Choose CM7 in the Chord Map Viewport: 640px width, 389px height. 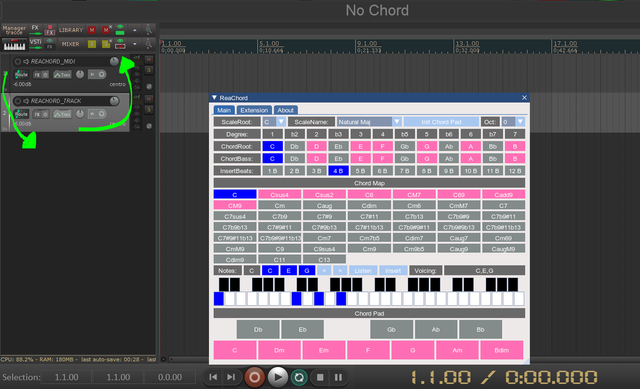click(414, 195)
